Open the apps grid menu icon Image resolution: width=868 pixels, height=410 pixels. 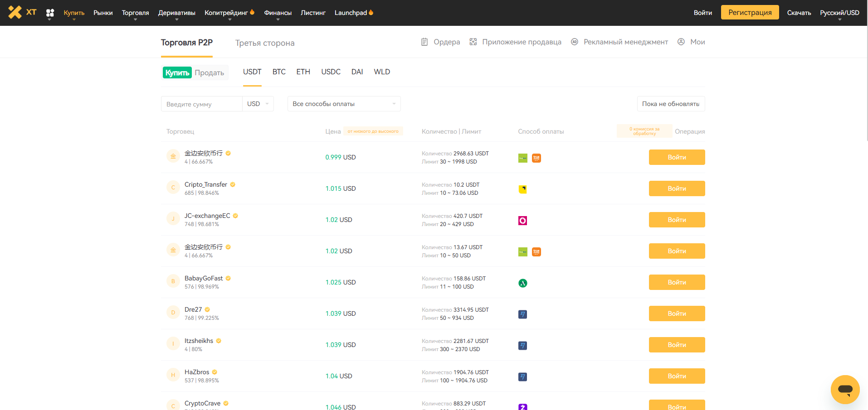click(x=50, y=13)
